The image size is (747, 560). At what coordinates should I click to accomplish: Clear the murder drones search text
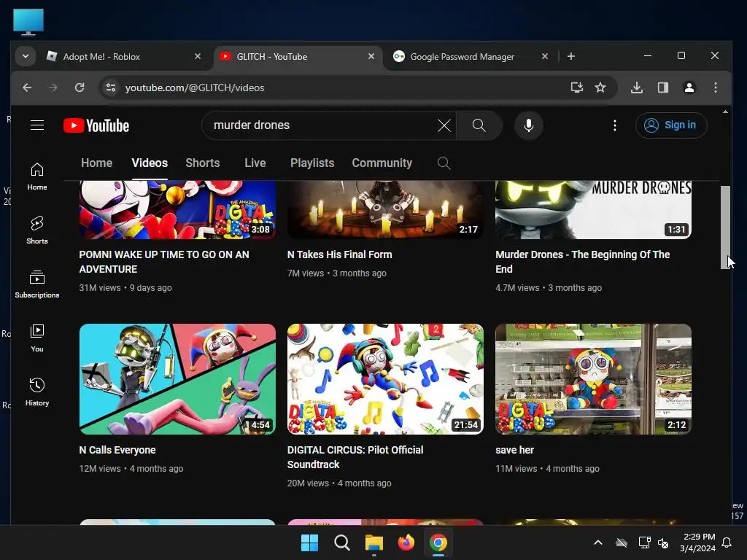point(444,125)
